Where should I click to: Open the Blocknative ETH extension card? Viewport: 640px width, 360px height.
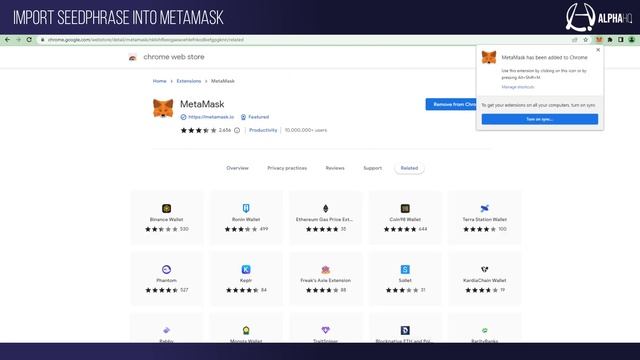click(405, 329)
